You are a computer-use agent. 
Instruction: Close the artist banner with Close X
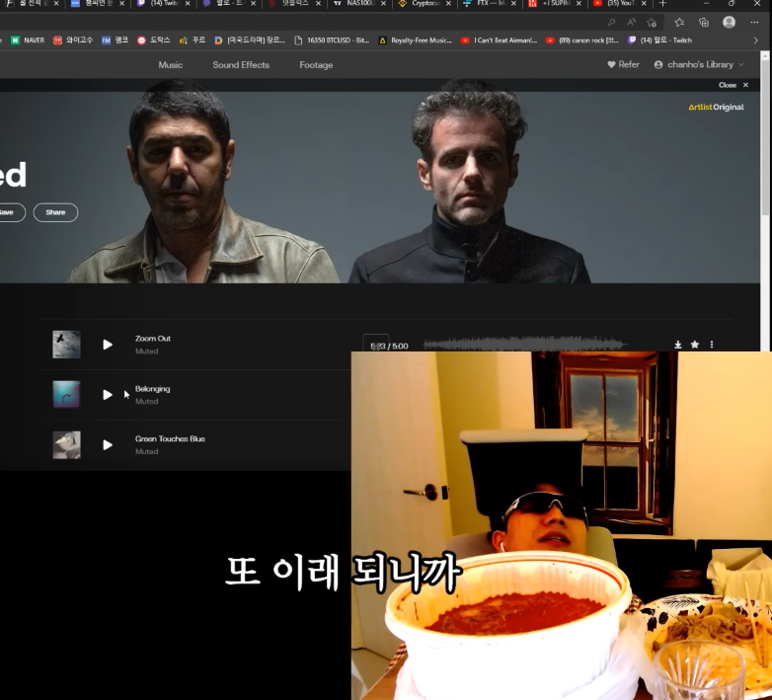733,85
